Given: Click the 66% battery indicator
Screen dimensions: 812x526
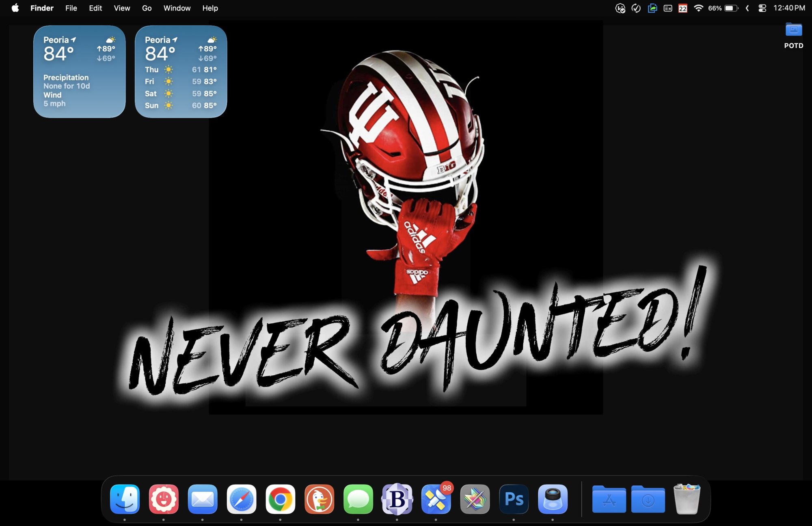Looking at the screenshot, I should coord(723,8).
